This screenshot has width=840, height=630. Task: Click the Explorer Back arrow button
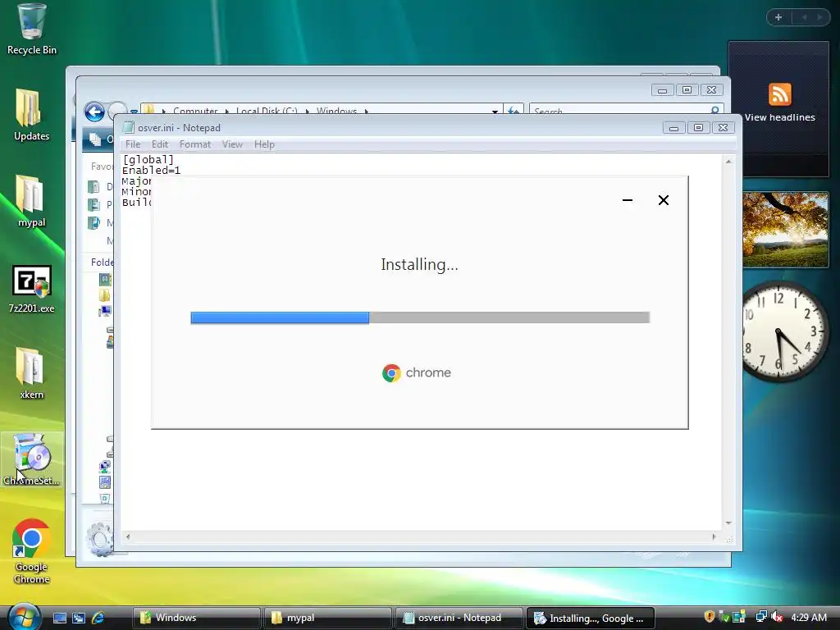pyautogui.click(x=95, y=112)
